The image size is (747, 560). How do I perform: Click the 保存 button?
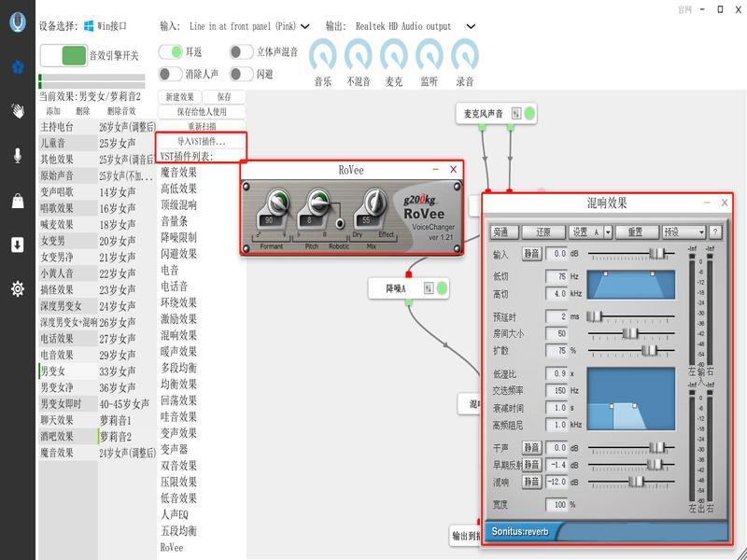click(224, 97)
